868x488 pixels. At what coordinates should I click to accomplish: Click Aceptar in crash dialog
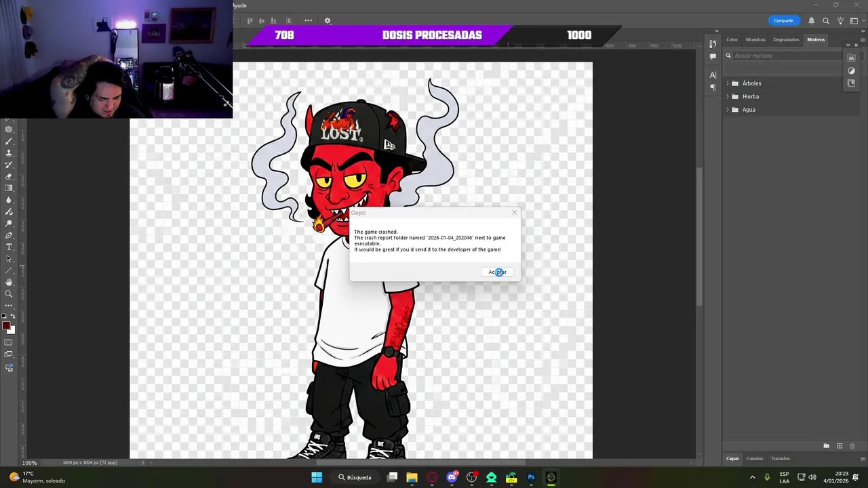(497, 272)
